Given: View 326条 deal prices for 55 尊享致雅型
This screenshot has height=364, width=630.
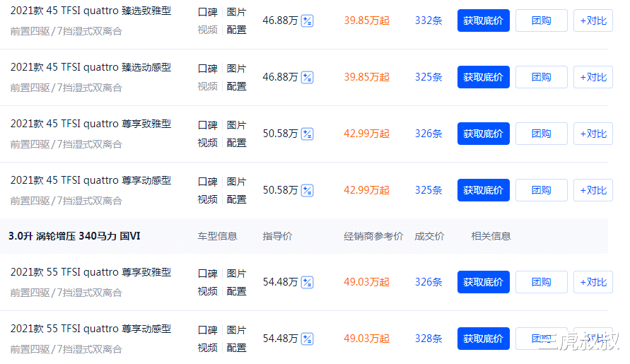Looking at the screenshot, I should pyautogui.click(x=428, y=283).
